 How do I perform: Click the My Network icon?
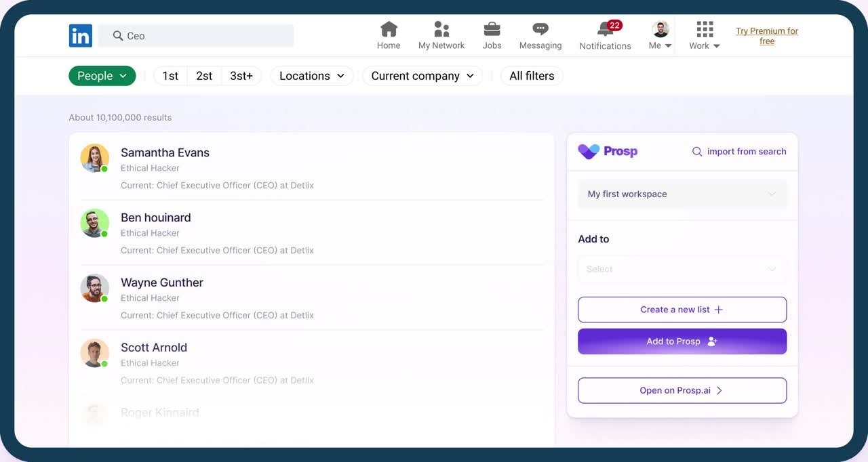pyautogui.click(x=441, y=34)
